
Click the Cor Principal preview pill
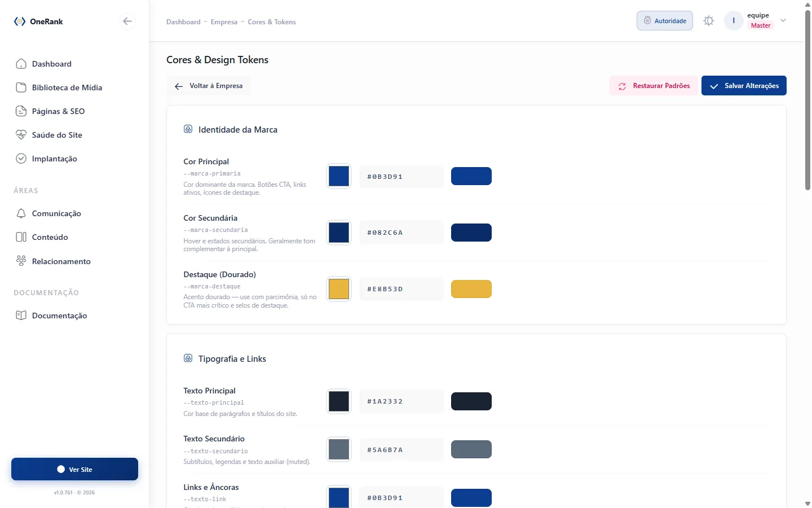pyautogui.click(x=471, y=176)
